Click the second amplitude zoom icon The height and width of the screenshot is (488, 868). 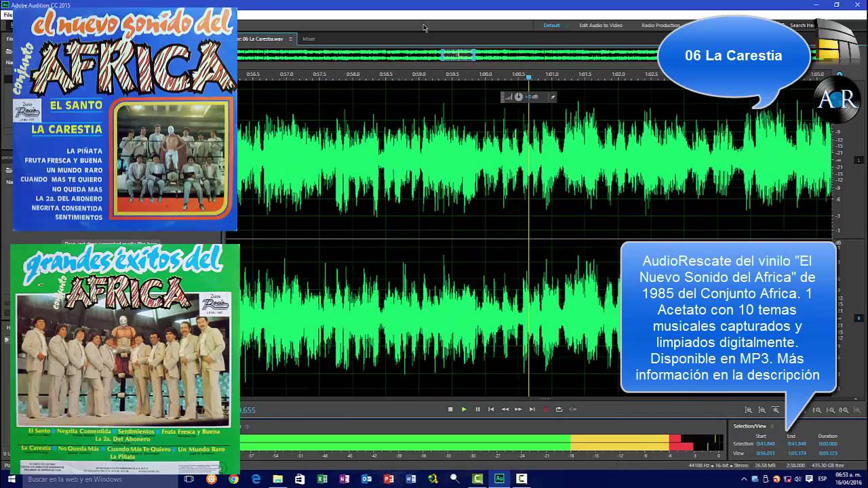point(762,410)
